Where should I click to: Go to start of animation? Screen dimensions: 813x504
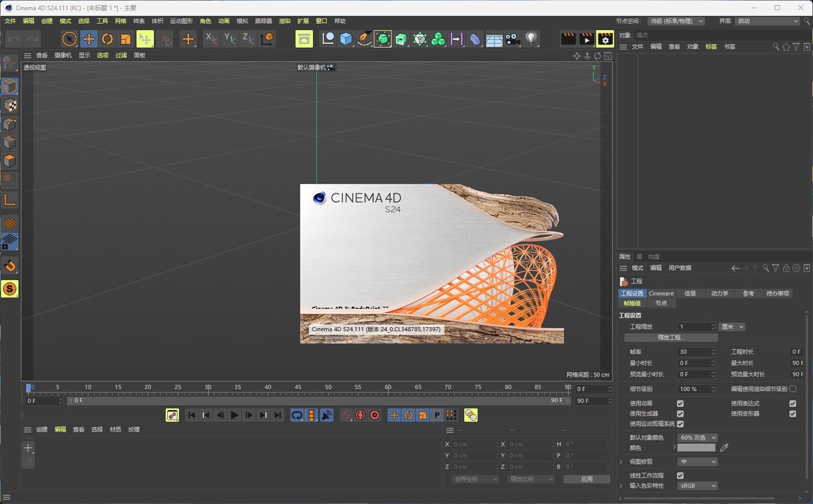pos(191,415)
